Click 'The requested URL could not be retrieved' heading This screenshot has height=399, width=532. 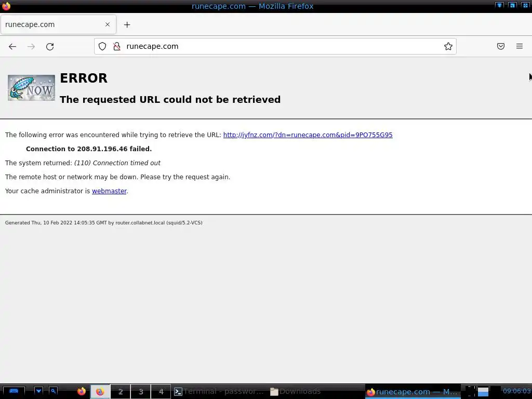point(170,99)
